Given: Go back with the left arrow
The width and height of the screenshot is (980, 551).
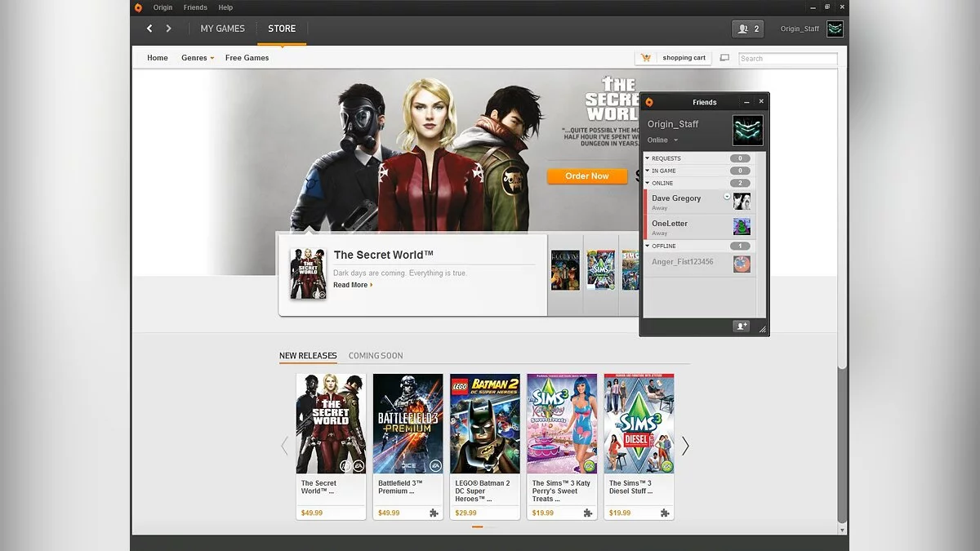Looking at the screenshot, I should tap(149, 29).
